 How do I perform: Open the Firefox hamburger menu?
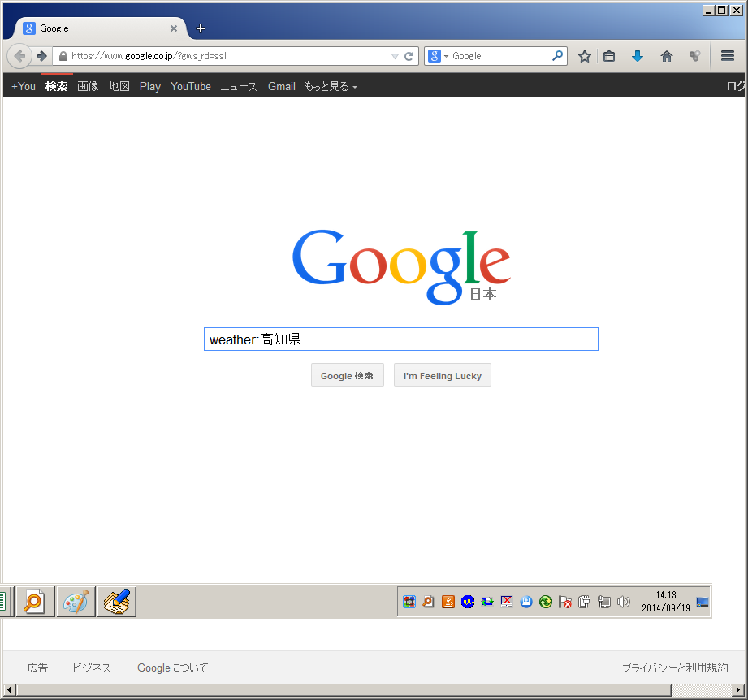pyautogui.click(x=728, y=56)
